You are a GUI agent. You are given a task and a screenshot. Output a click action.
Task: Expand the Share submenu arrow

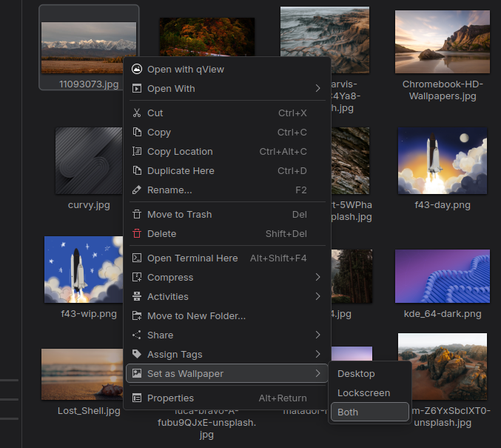coord(317,335)
